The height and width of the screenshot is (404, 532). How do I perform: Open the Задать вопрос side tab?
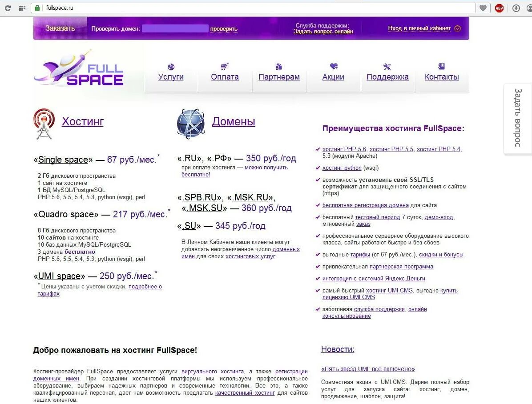517,118
